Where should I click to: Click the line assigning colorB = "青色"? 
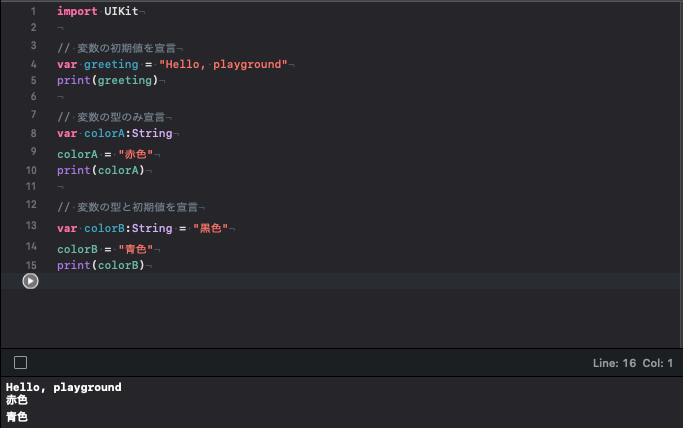coord(105,249)
